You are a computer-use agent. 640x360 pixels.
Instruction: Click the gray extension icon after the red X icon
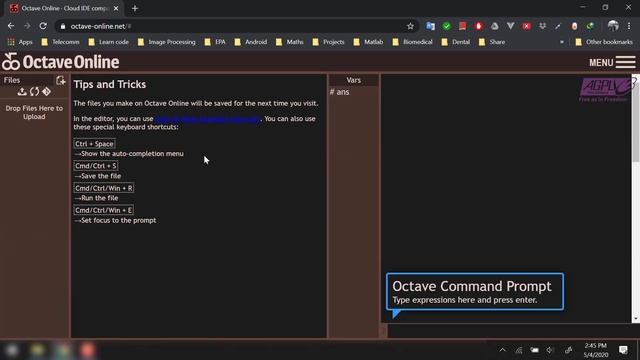tap(542, 26)
